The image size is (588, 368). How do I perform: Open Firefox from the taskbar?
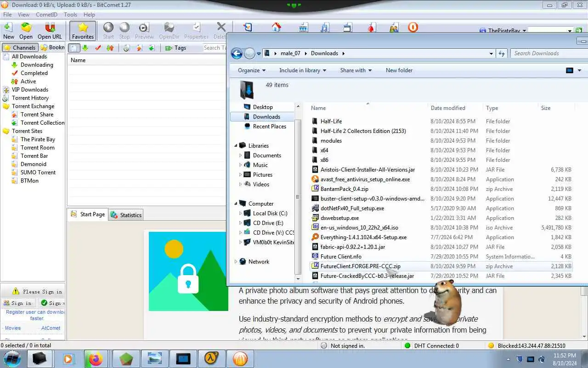pyautogui.click(x=96, y=358)
